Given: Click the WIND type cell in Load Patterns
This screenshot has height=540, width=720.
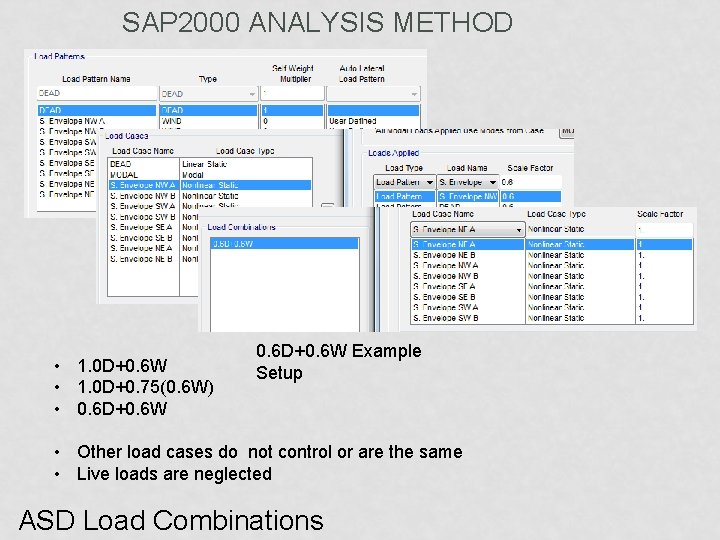Looking at the screenshot, I should [172, 121].
